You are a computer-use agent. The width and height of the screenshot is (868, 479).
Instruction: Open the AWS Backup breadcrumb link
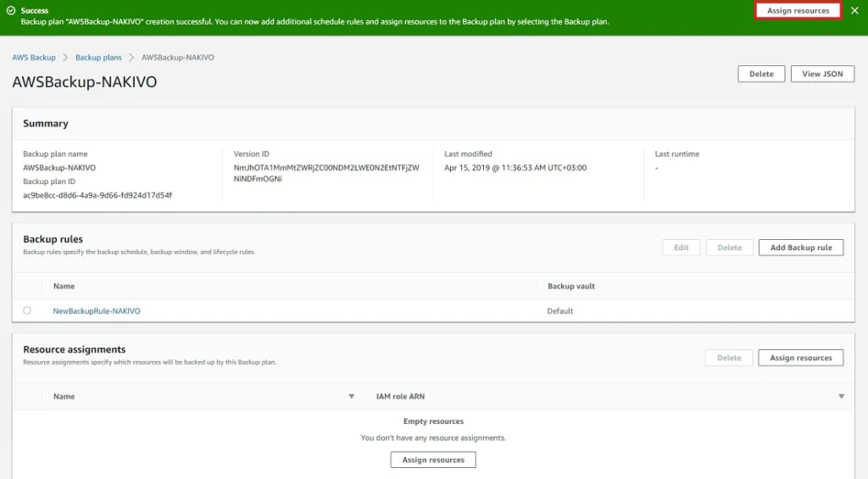tap(34, 58)
